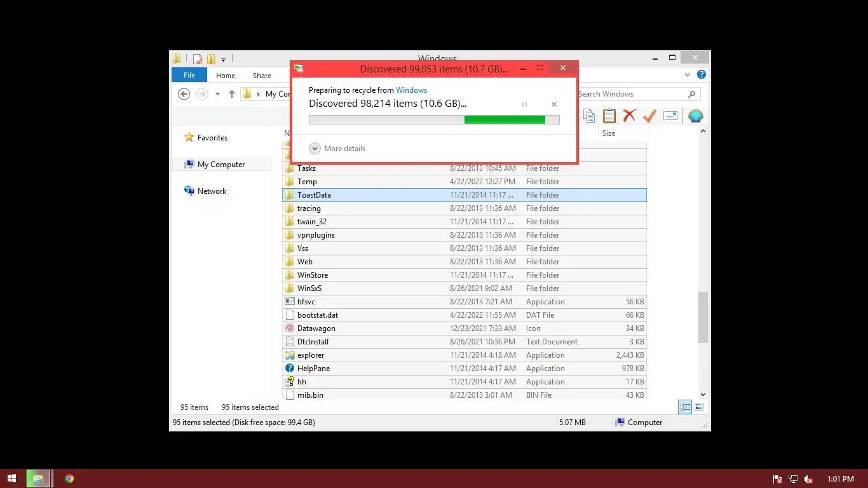This screenshot has height=488, width=868.
Task: Open the Windows Start button
Action: [x=11, y=478]
